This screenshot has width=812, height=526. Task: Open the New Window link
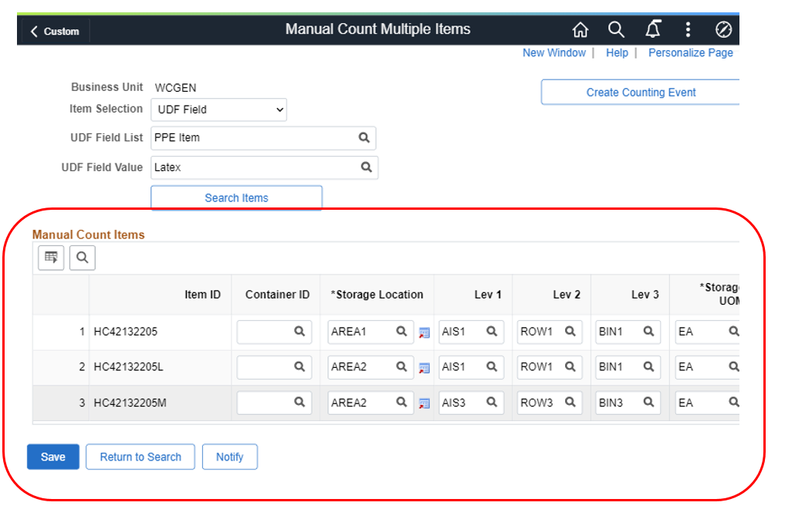[x=553, y=52]
